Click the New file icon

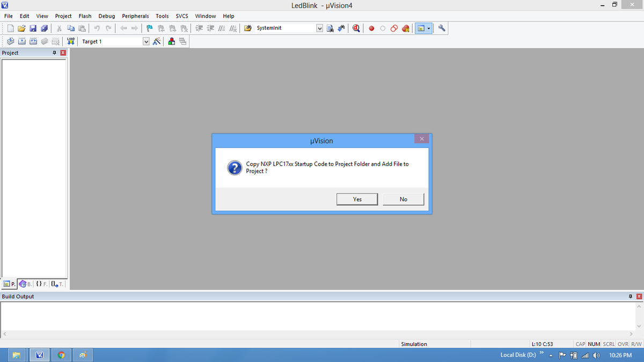pos(11,28)
